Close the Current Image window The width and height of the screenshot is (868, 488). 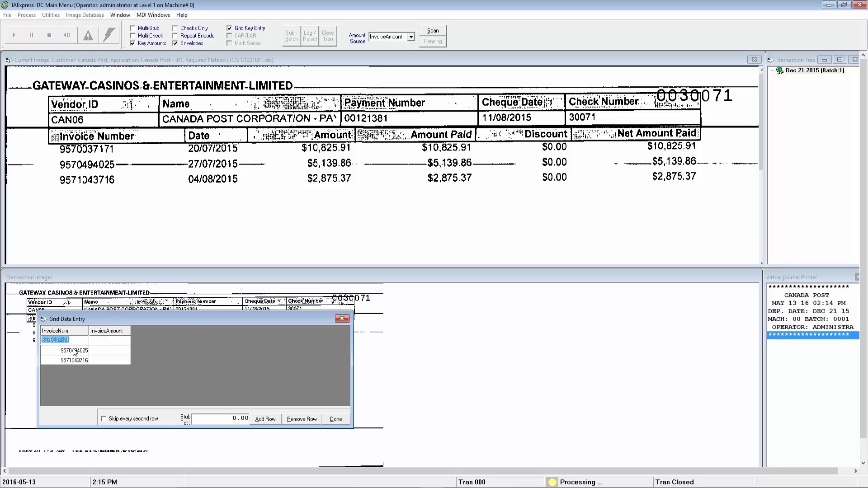tap(754, 60)
